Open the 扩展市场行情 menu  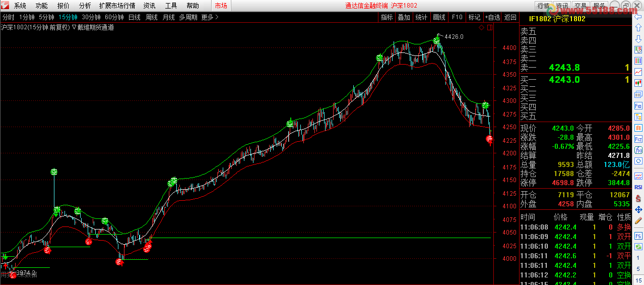coord(117,6)
